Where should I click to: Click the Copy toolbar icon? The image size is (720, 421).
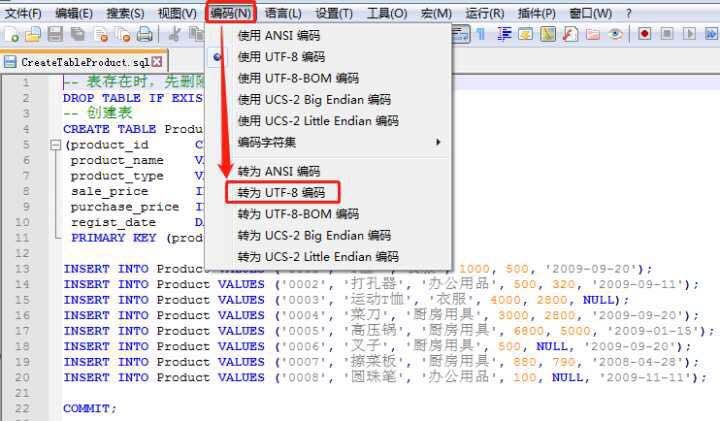(x=197, y=34)
